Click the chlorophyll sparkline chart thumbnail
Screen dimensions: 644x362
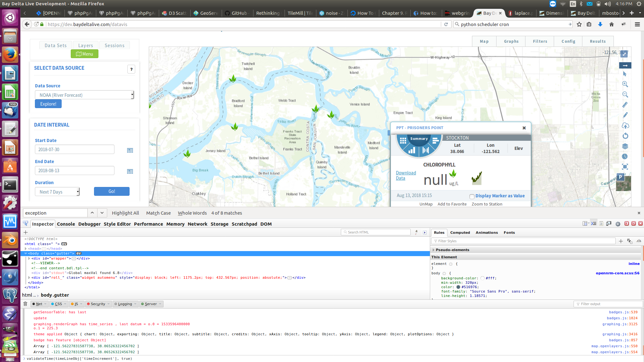[x=477, y=178]
